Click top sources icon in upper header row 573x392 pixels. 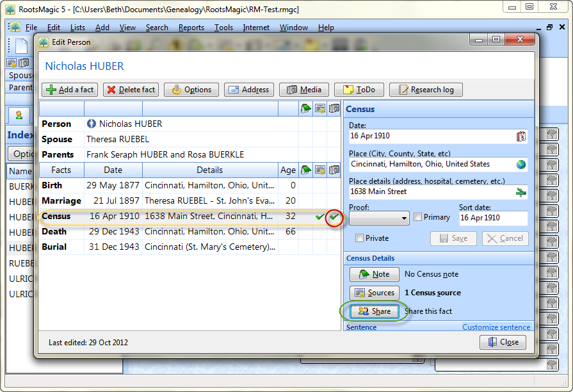pyautogui.click(x=320, y=109)
